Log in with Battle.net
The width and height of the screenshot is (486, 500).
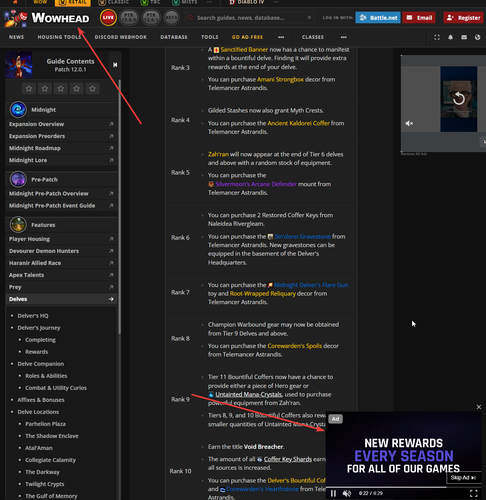(378, 18)
